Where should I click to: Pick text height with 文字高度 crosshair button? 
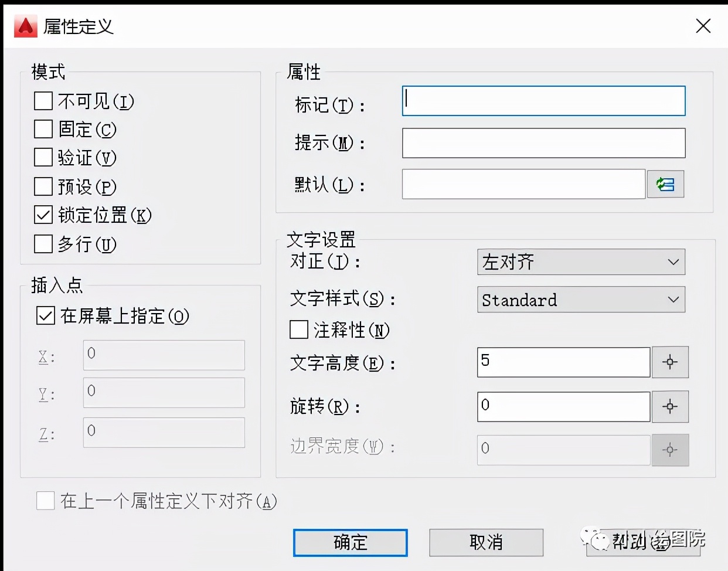click(670, 362)
